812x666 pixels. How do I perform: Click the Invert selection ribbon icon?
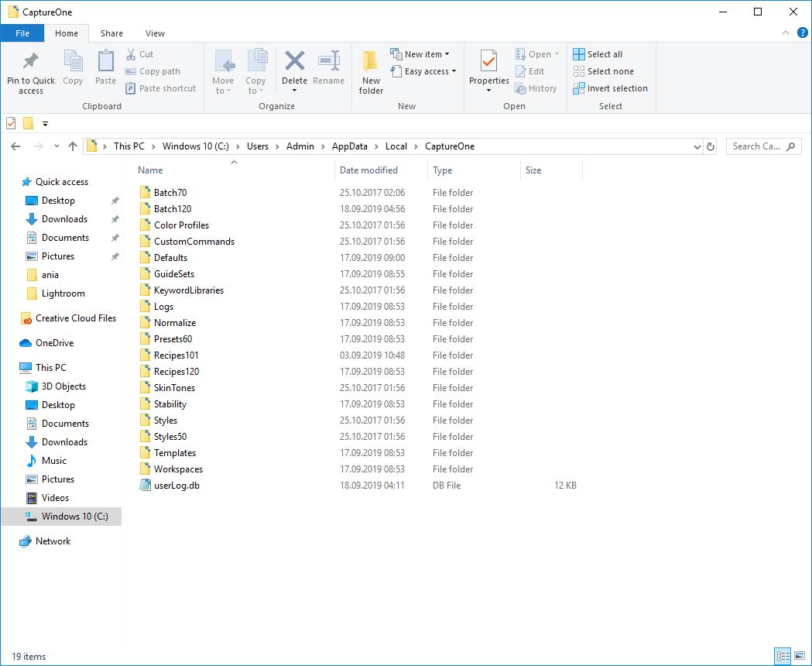579,88
